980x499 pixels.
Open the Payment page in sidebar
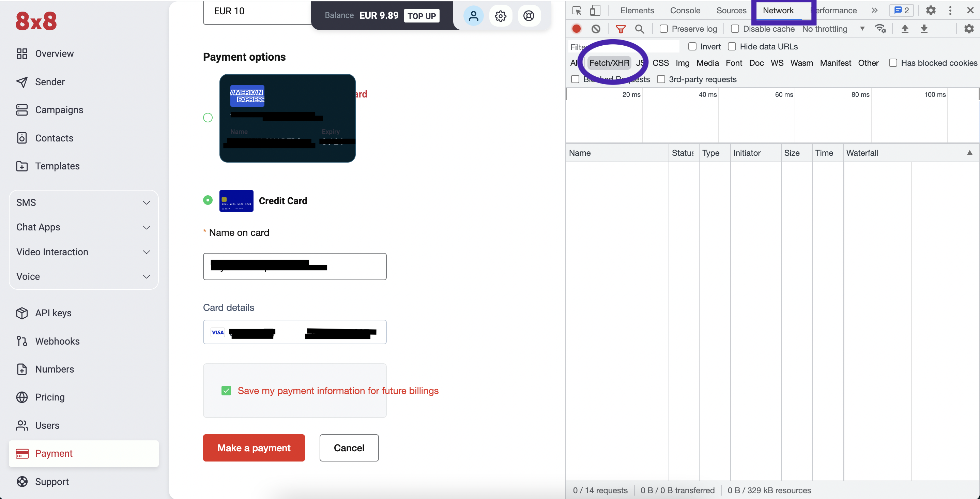[x=83, y=453]
